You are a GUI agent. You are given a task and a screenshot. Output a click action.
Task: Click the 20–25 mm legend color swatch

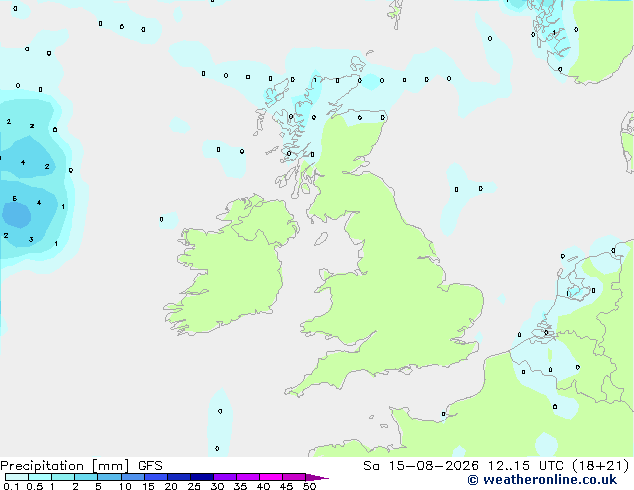point(179,477)
